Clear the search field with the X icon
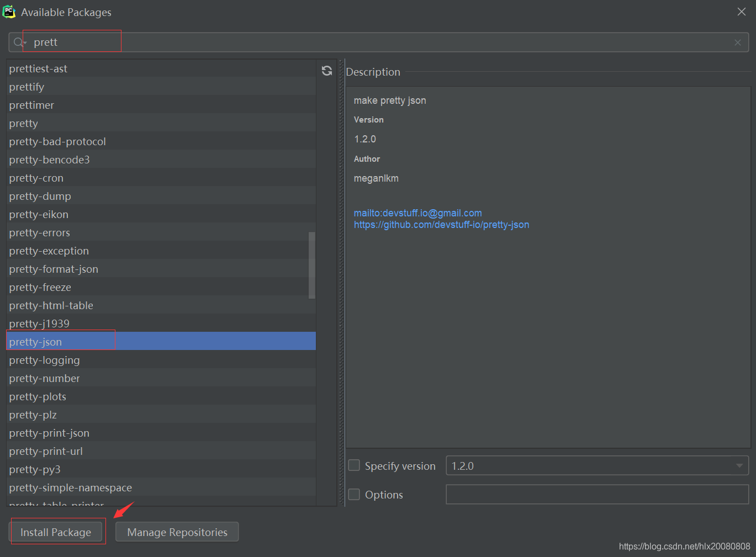 click(738, 43)
